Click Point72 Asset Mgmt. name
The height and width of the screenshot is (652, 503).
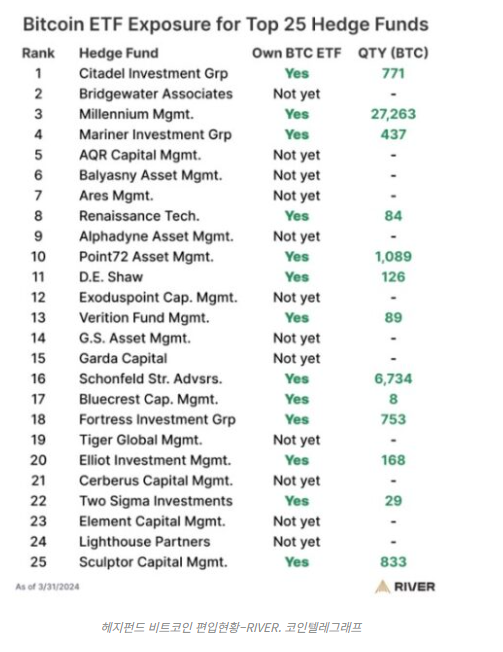(x=146, y=257)
